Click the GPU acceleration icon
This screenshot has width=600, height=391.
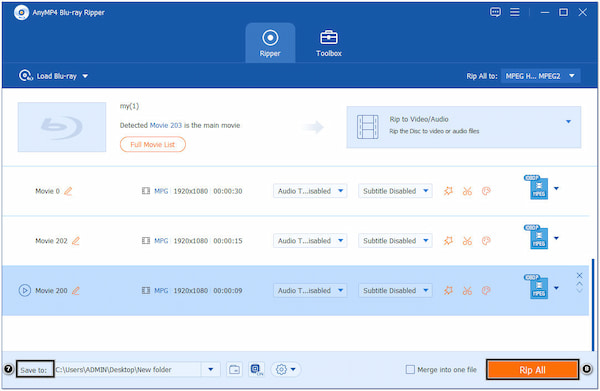(256, 369)
